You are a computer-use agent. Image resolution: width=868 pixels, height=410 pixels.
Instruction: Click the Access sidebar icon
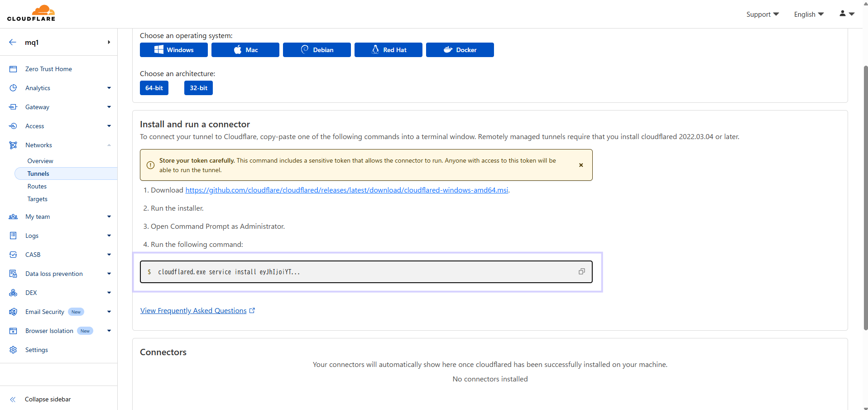13,126
